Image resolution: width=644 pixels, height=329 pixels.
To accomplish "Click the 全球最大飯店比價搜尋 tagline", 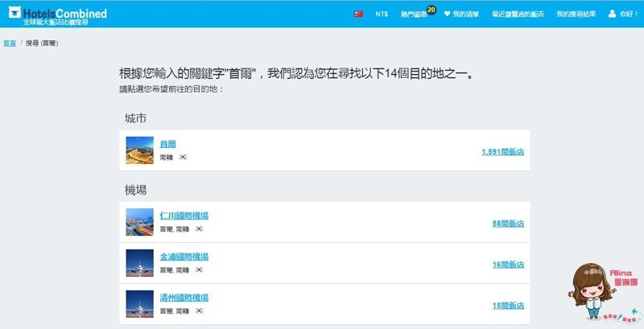I will pyautogui.click(x=56, y=23).
